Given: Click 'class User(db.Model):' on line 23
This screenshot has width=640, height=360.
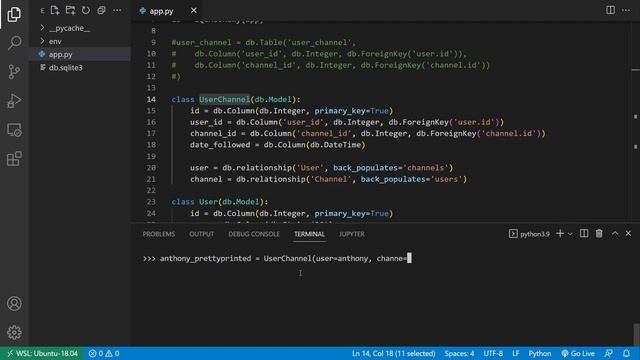Looking at the screenshot, I should click(220, 202).
